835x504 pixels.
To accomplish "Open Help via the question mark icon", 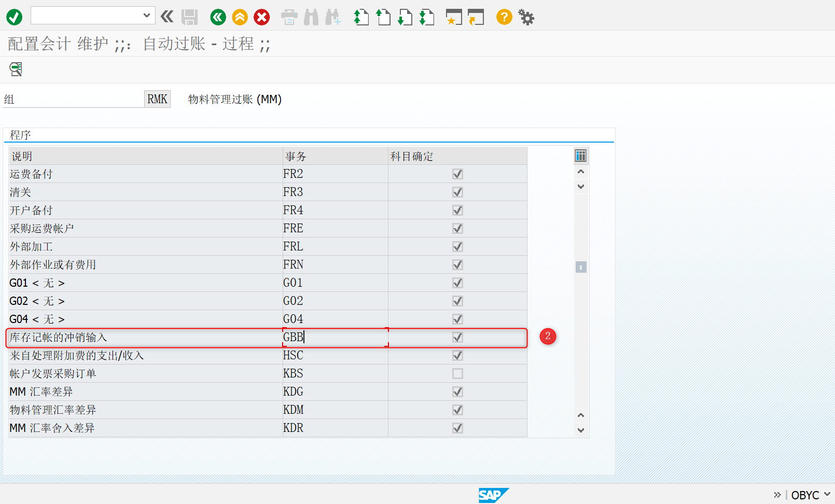I will coord(504,17).
